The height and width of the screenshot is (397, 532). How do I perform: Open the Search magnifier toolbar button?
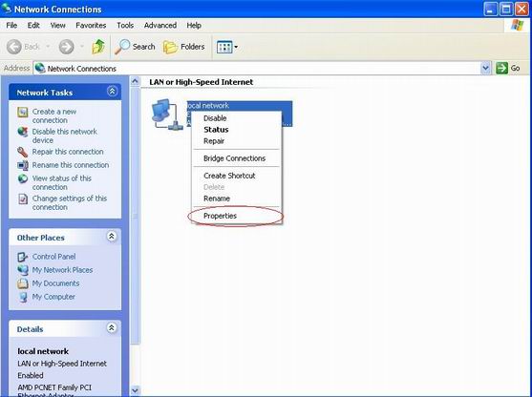click(x=135, y=47)
